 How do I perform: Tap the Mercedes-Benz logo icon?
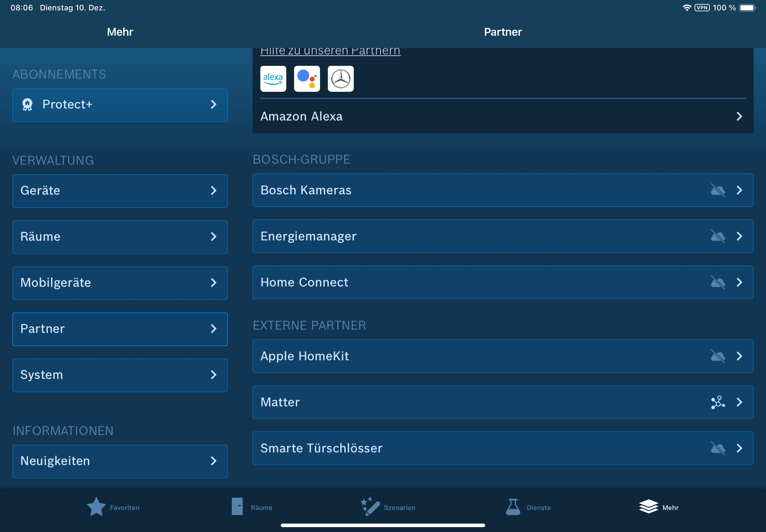click(340, 79)
